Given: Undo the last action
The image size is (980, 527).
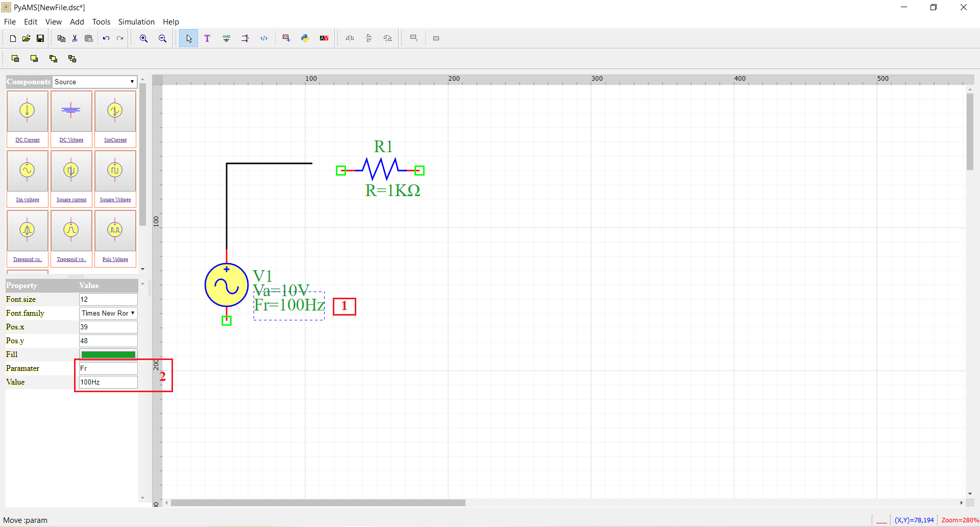Looking at the screenshot, I should coord(106,38).
